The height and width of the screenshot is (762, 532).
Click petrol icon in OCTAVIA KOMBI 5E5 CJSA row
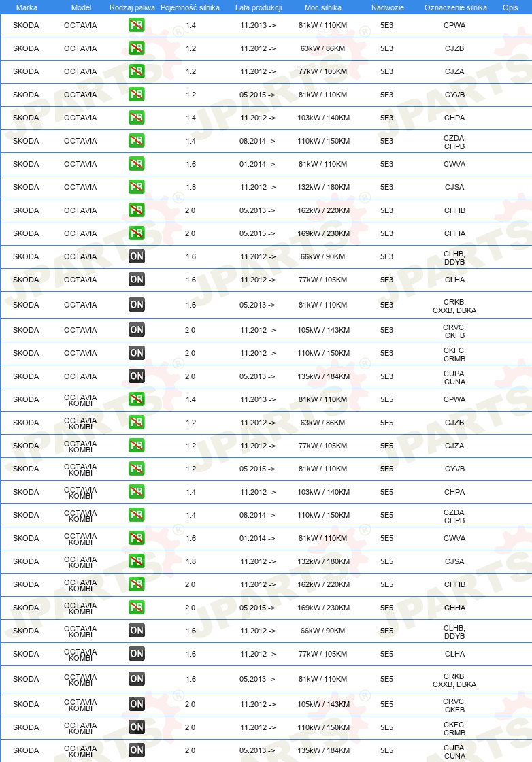[x=137, y=561]
